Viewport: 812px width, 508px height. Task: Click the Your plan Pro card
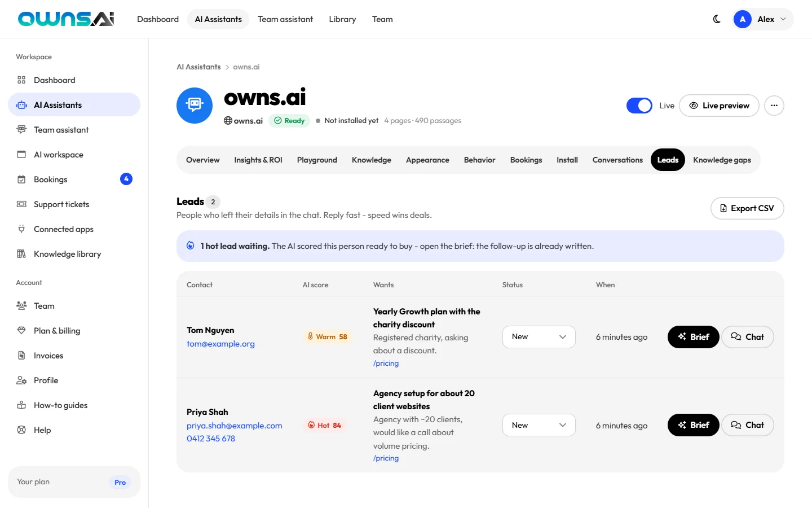pyautogui.click(x=74, y=482)
